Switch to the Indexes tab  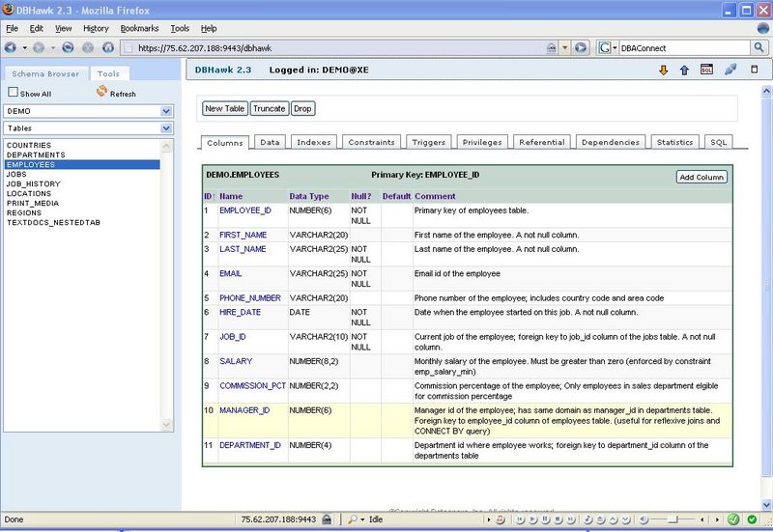pyautogui.click(x=314, y=142)
